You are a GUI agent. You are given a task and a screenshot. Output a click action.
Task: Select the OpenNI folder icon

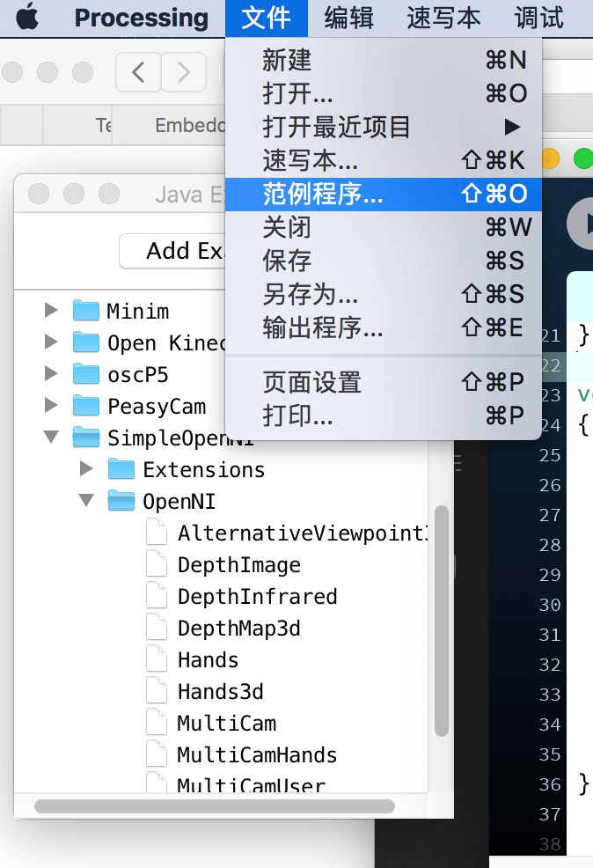coord(121,500)
